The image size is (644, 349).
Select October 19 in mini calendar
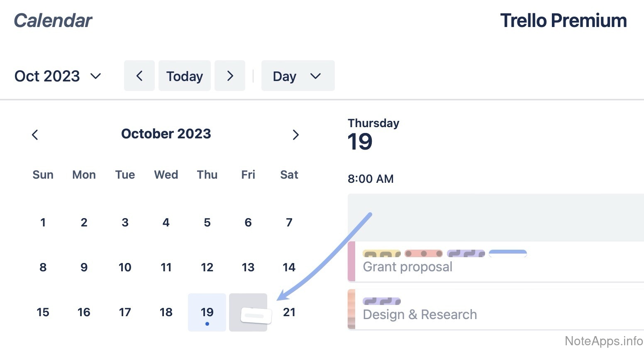pos(207,312)
